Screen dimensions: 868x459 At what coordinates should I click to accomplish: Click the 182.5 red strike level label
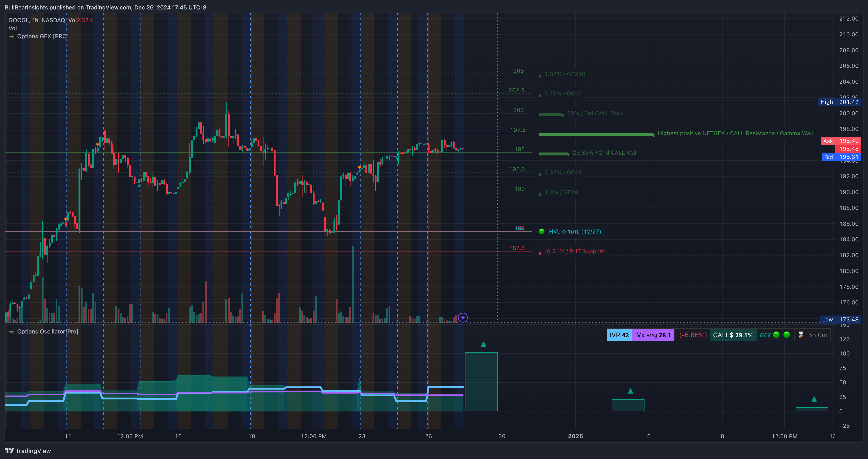pos(517,248)
